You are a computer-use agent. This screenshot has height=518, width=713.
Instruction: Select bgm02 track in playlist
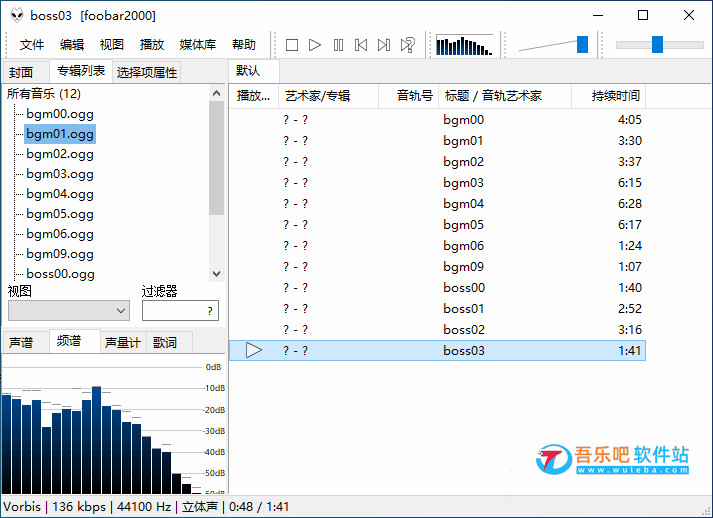click(437, 161)
